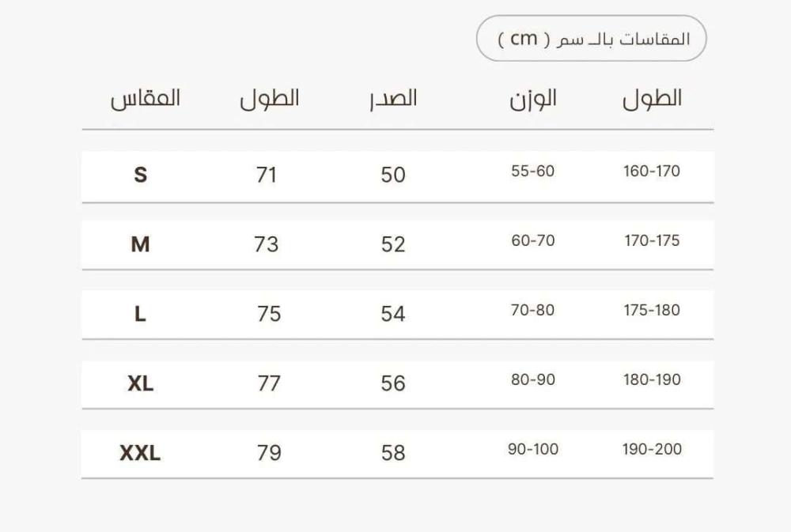The width and height of the screenshot is (791, 532).
Task: Select the M size row label
Action: click(x=140, y=244)
